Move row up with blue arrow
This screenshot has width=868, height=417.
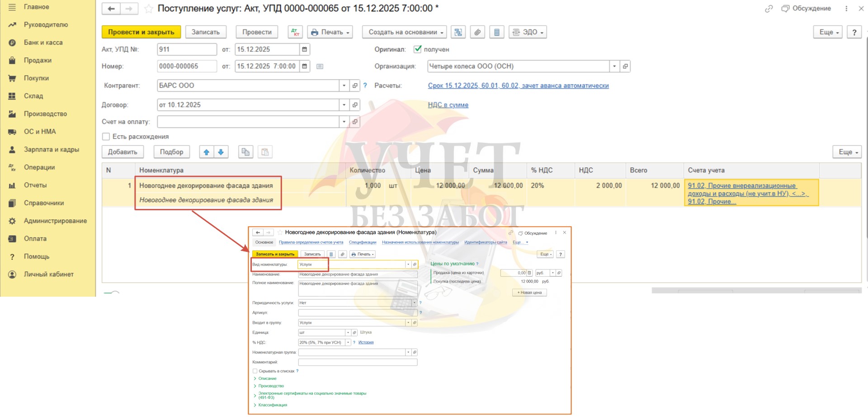[x=207, y=152]
